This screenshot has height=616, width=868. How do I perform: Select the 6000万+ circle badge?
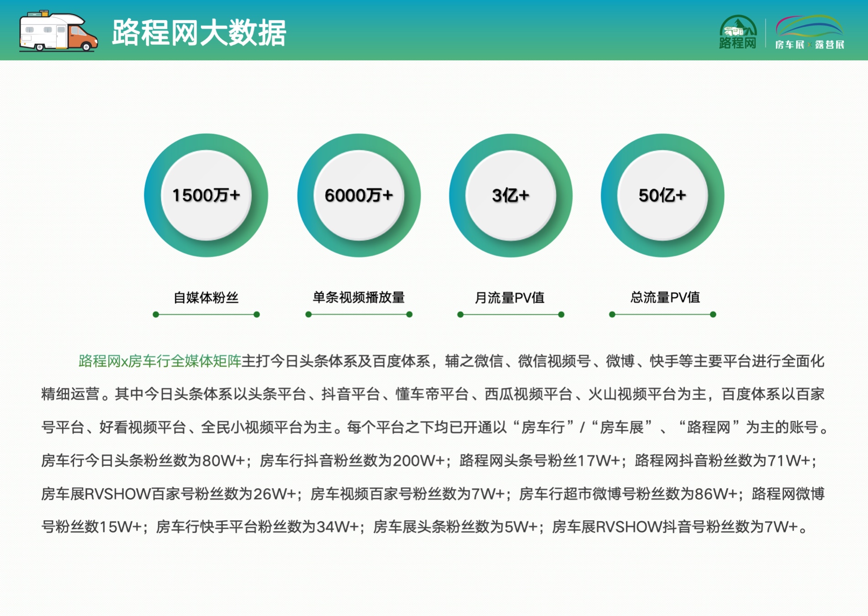click(359, 195)
